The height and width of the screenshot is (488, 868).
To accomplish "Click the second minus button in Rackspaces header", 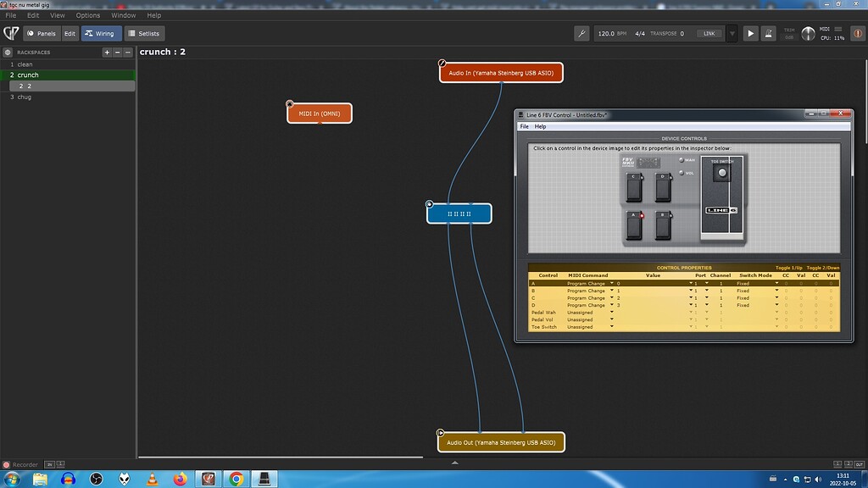I will click(x=128, y=52).
